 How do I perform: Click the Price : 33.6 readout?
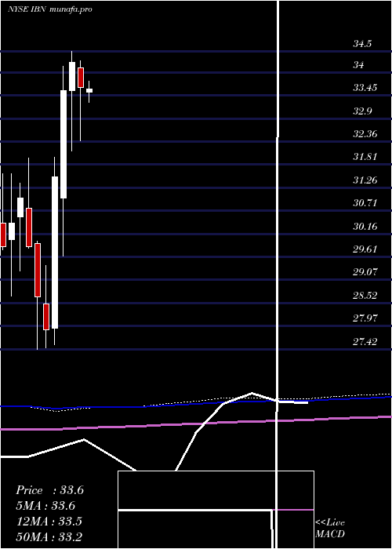pyautogui.click(x=49, y=490)
